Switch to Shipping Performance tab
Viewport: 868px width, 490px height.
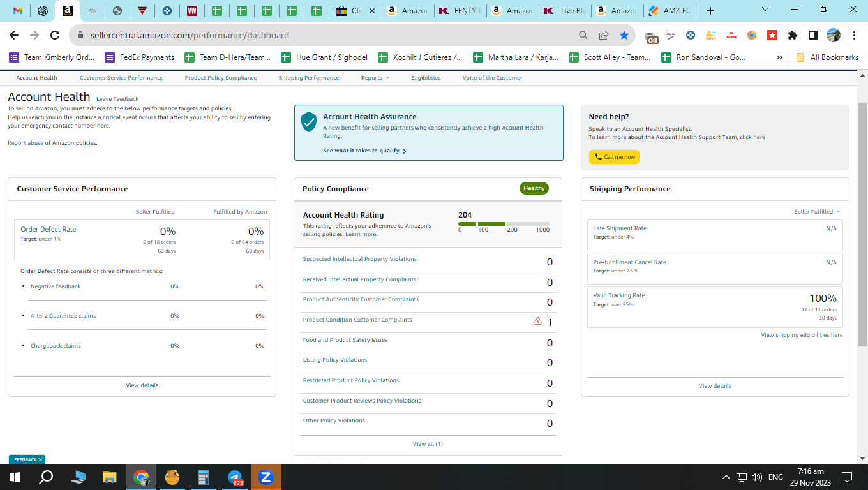(309, 78)
